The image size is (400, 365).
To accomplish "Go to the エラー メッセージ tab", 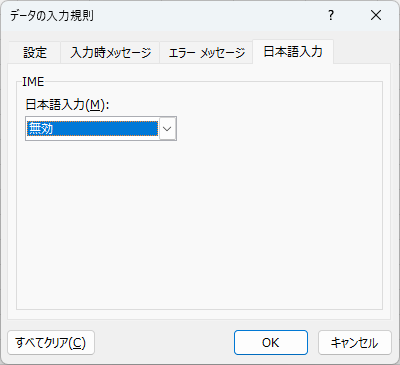I will tap(206, 53).
